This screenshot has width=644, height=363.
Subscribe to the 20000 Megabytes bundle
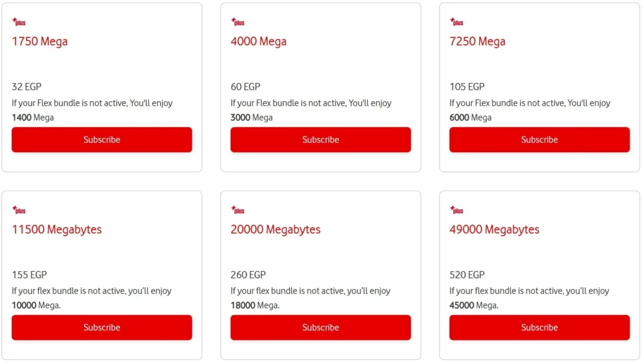click(321, 327)
